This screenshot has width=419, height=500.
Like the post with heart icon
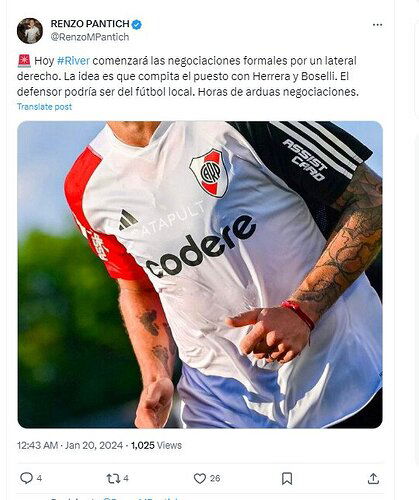click(x=200, y=479)
